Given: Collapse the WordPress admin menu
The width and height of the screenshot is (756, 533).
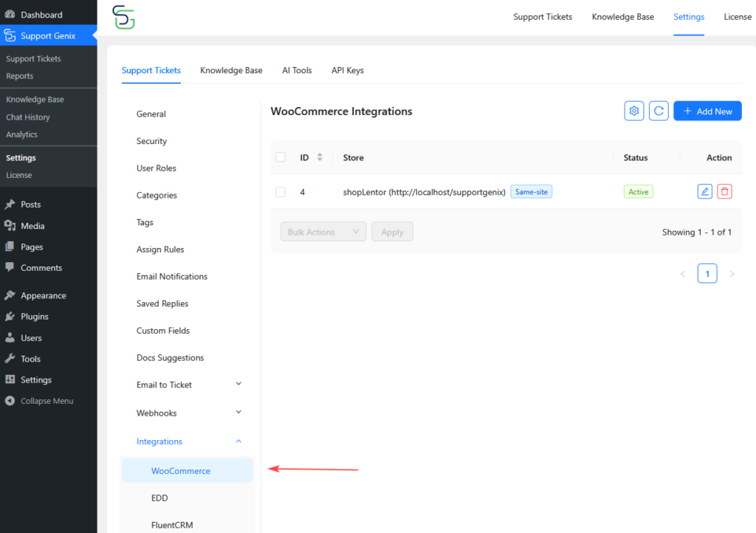Looking at the screenshot, I should [x=47, y=401].
